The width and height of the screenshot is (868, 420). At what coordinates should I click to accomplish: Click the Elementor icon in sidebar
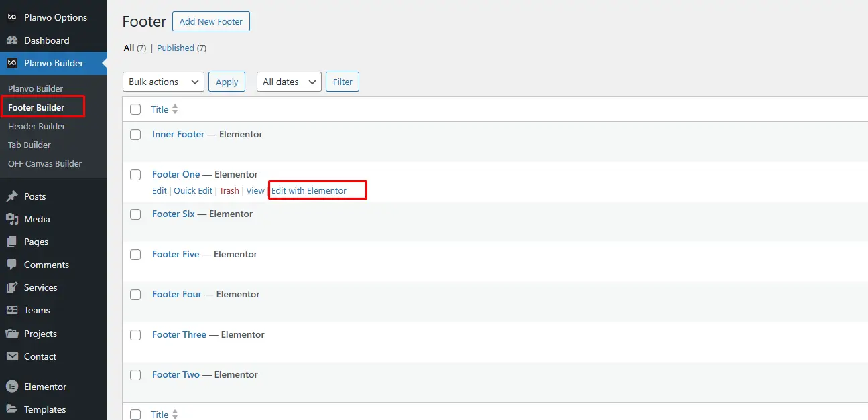(x=11, y=387)
